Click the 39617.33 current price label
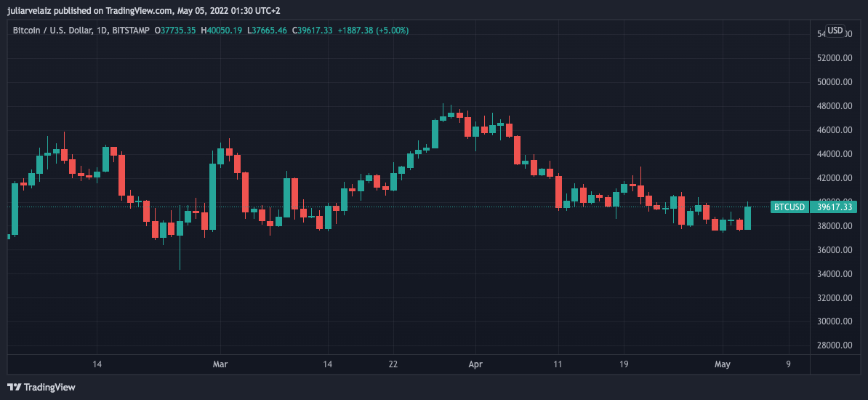 [x=834, y=207]
